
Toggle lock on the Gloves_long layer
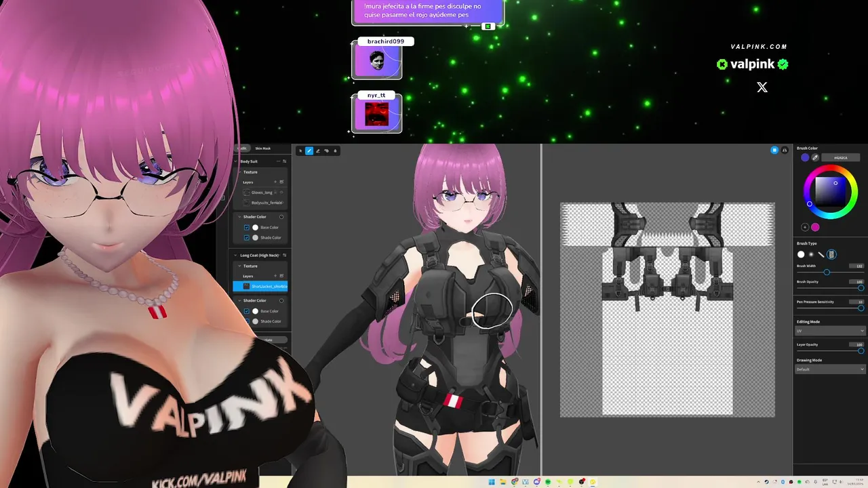(x=275, y=192)
